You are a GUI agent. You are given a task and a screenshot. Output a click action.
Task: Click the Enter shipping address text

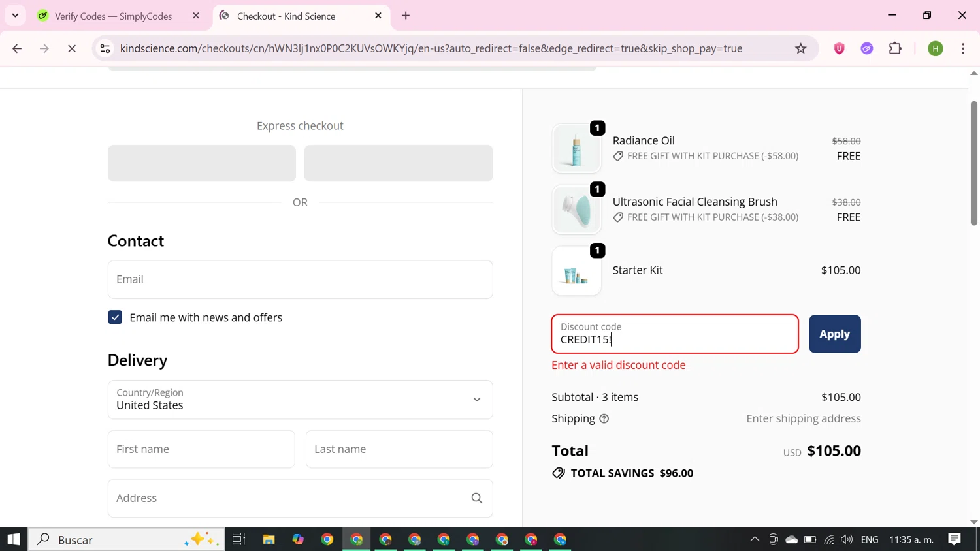804,418
